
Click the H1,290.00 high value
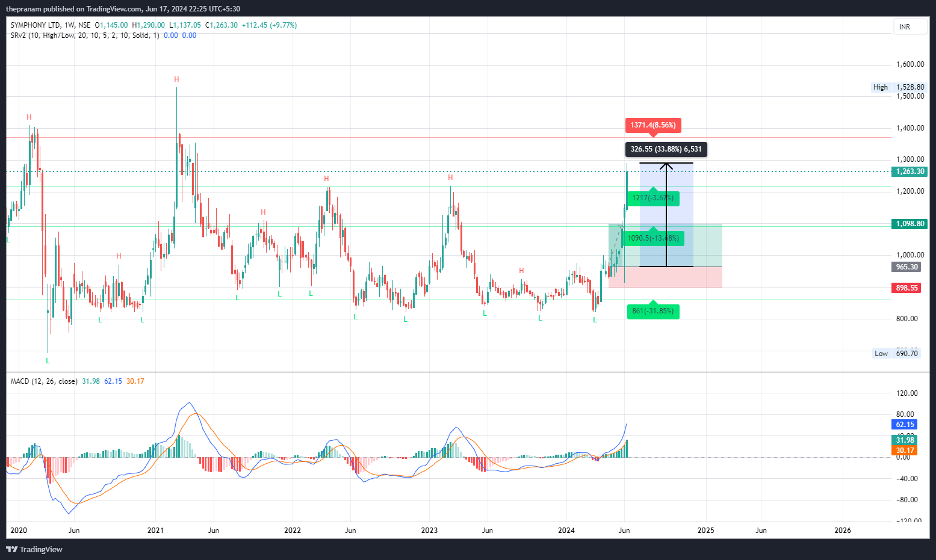[x=148, y=25]
